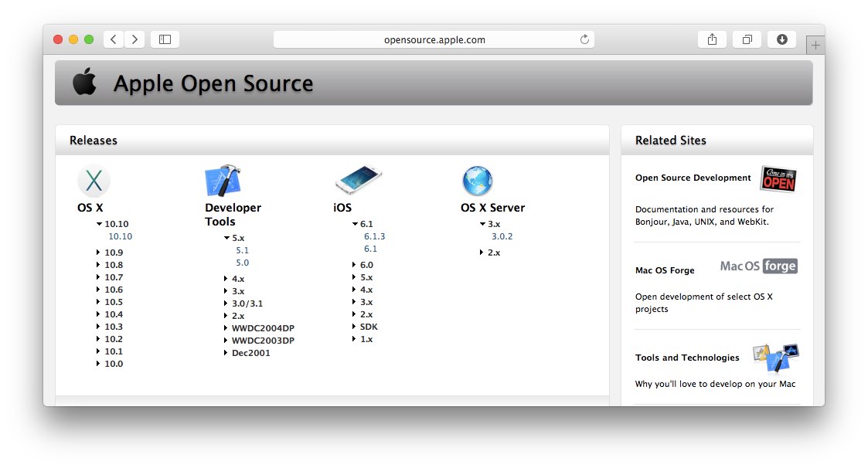
Task: Open the Downloads icon in toolbar
Action: click(781, 39)
